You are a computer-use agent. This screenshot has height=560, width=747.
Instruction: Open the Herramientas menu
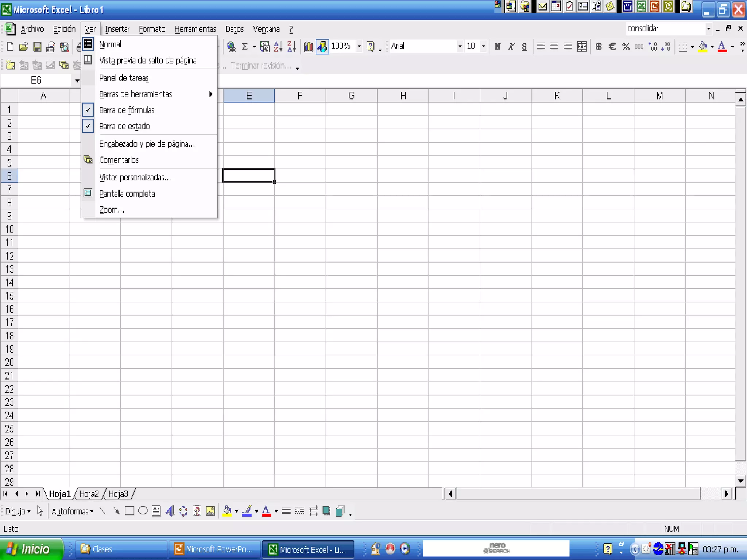pos(195,29)
